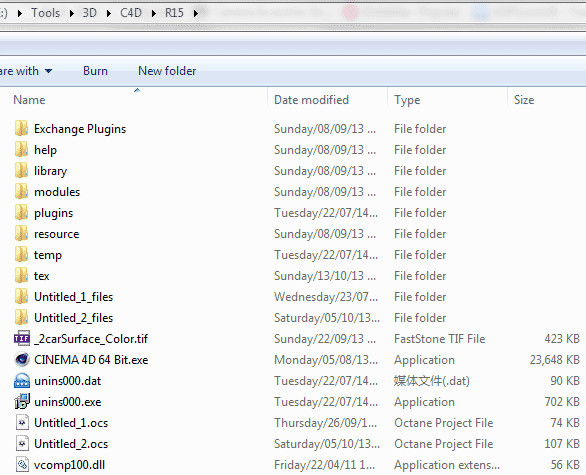Expand the arrow after 3D in address bar

109,13
